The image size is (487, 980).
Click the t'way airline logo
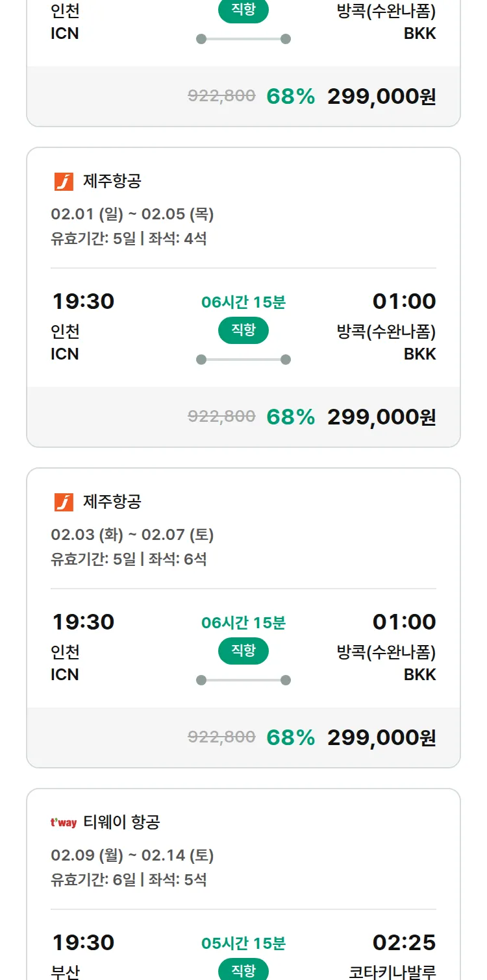tap(64, 823)
